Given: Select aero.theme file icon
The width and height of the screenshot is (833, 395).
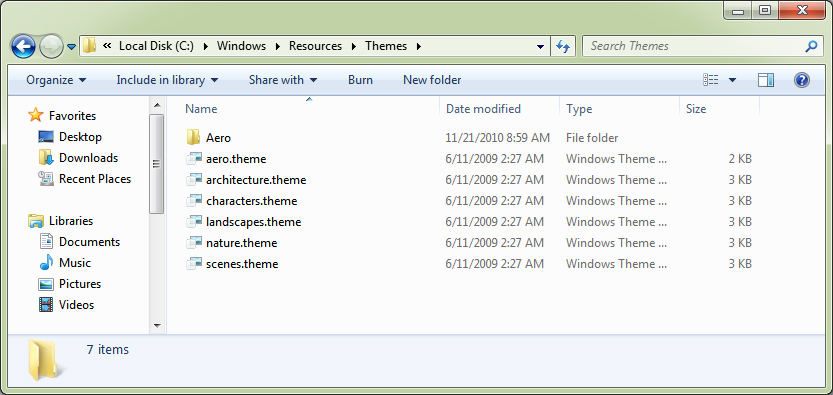Looking at the screenshot, I should [x=194, y=159].
